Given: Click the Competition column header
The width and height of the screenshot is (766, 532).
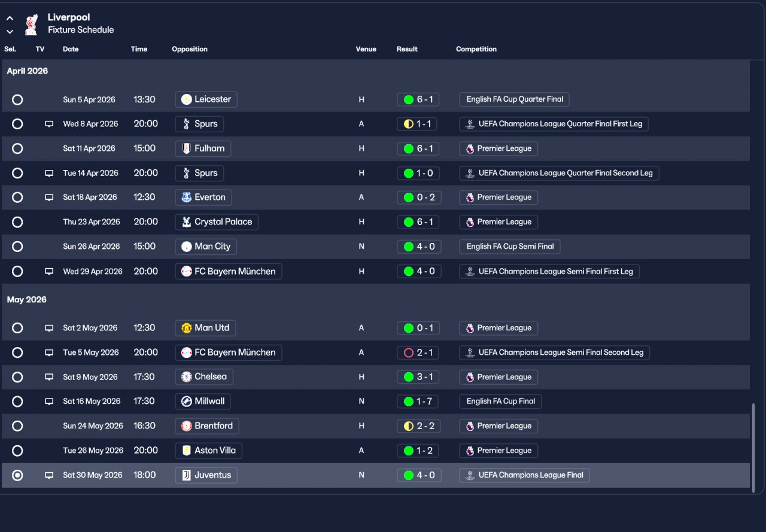Looking at the screenshot, I should (x=476, y=49).
